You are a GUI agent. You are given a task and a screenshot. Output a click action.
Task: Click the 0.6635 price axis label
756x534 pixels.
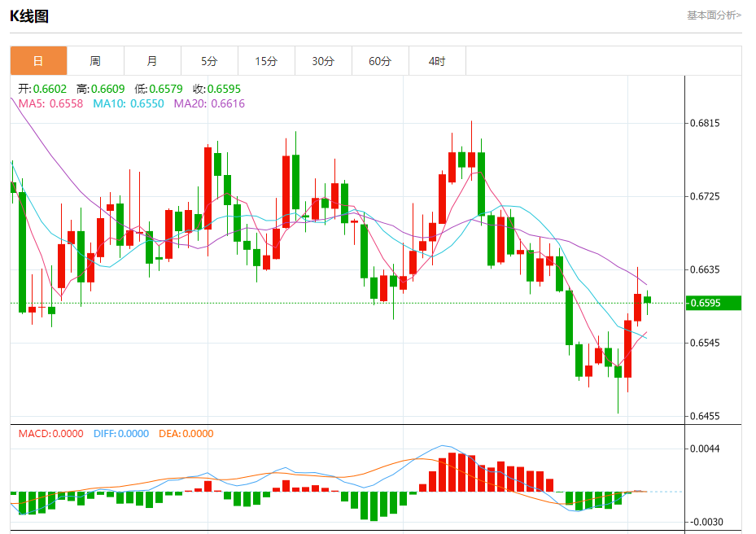click(x=705, y=269)
